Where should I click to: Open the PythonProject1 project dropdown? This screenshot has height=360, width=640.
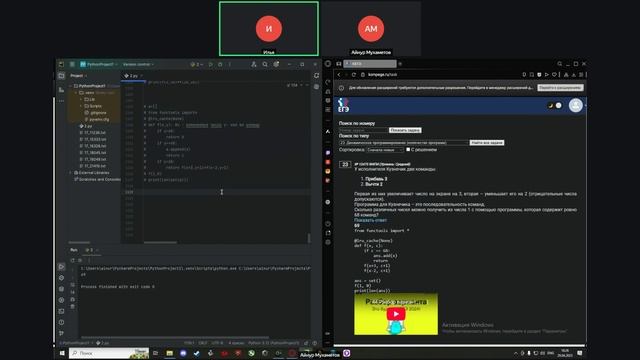tap(99, 64)
